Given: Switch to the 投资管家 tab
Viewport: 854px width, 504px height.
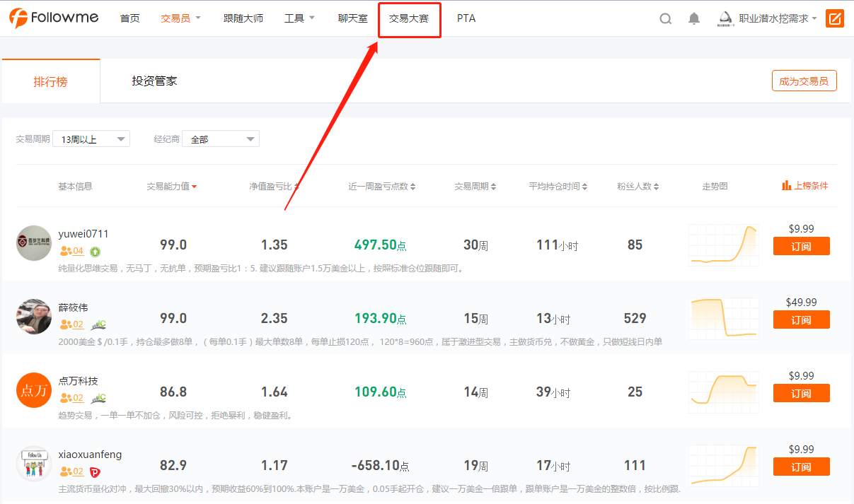Looking at the screenshot, I should tap(154, 81).
